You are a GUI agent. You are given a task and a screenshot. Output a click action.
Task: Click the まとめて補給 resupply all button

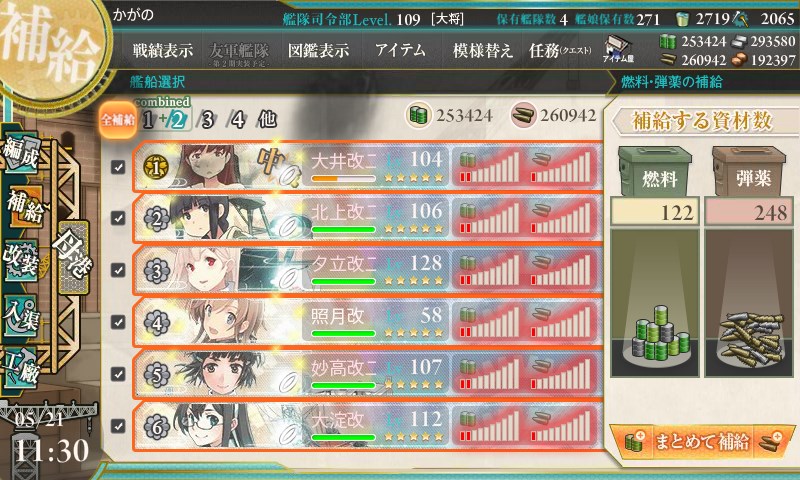(x=702, y=441)
